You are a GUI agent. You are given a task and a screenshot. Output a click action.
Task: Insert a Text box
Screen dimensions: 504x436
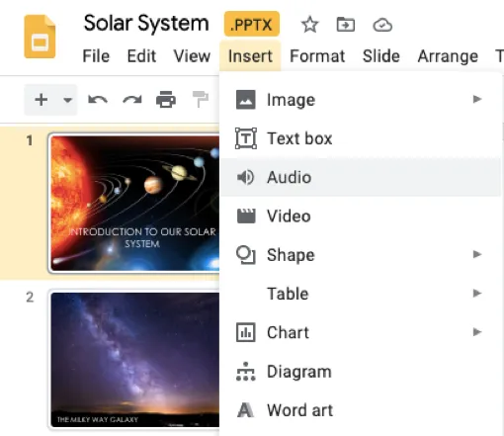(361, 138)
